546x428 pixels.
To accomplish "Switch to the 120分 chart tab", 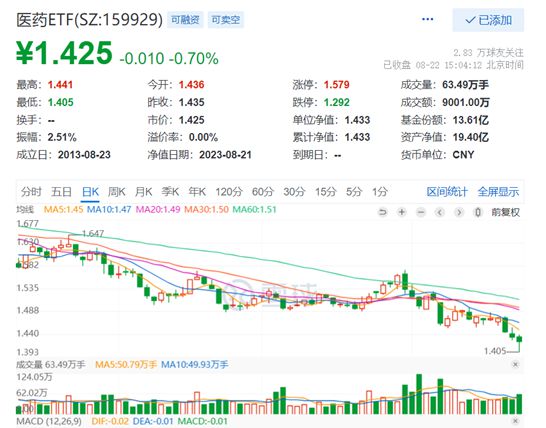I will [229, 192].
